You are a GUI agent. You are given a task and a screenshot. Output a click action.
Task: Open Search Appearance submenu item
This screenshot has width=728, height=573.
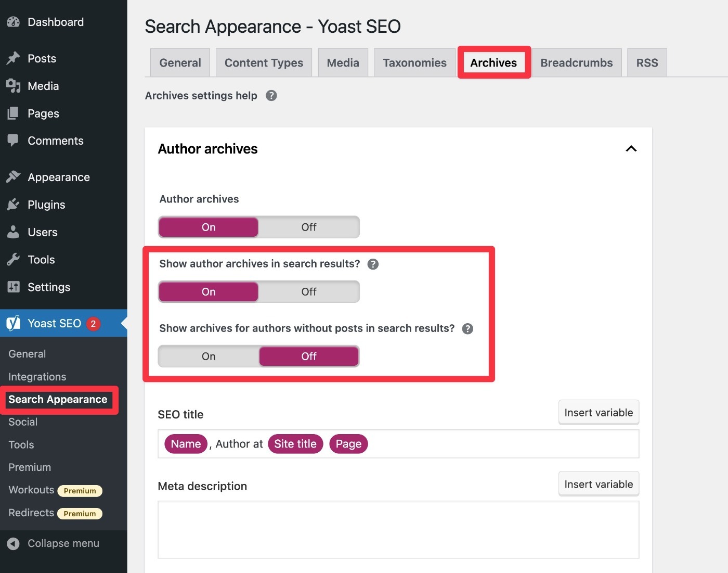point(58,399)
